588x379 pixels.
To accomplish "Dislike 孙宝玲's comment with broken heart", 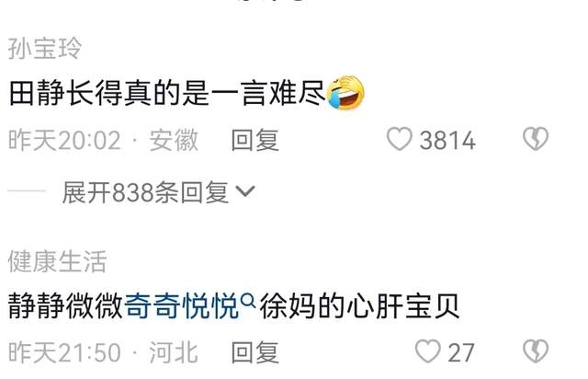I will click(536, 139).
